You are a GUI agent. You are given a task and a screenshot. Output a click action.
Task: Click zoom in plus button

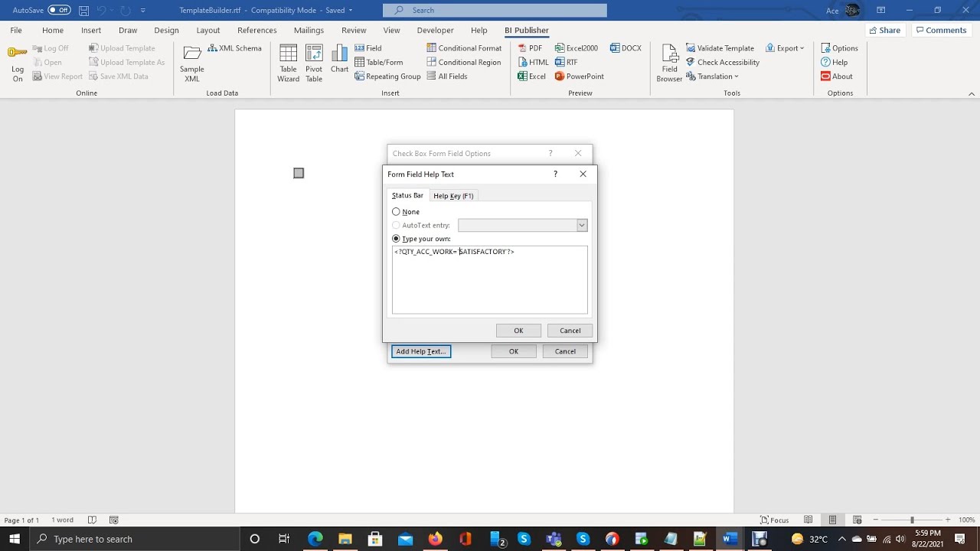coord(947,520)
